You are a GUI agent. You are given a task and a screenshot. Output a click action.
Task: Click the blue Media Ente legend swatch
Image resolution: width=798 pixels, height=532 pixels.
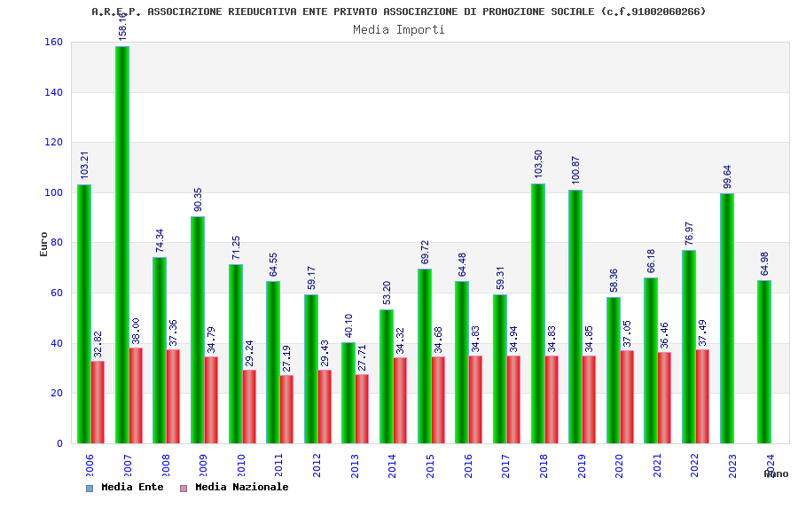tap(90, 489)
